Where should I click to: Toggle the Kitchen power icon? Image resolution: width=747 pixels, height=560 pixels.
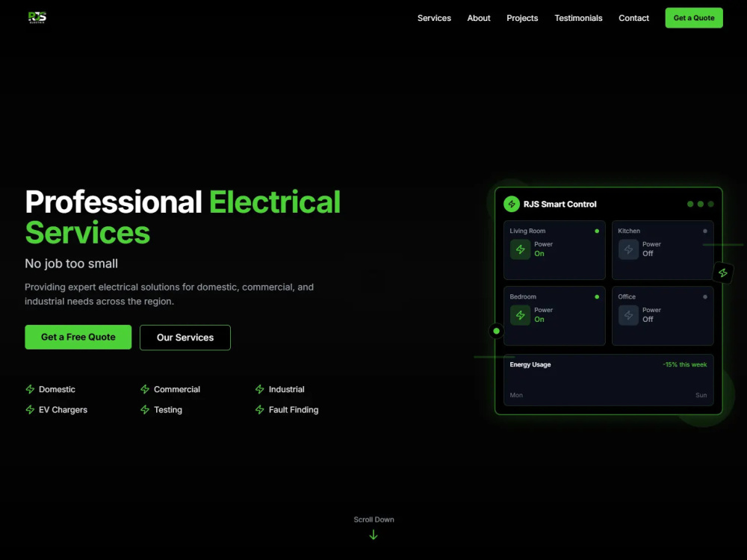point(628,249)
